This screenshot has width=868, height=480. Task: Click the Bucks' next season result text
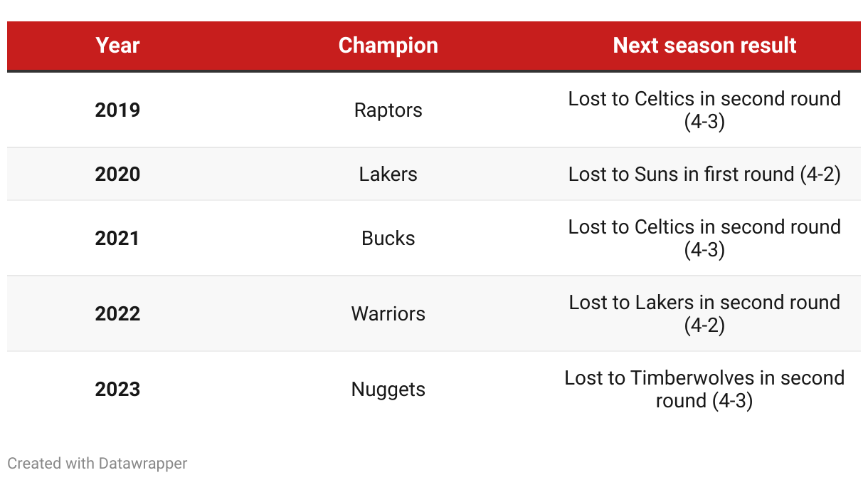(x=704, y=239)
